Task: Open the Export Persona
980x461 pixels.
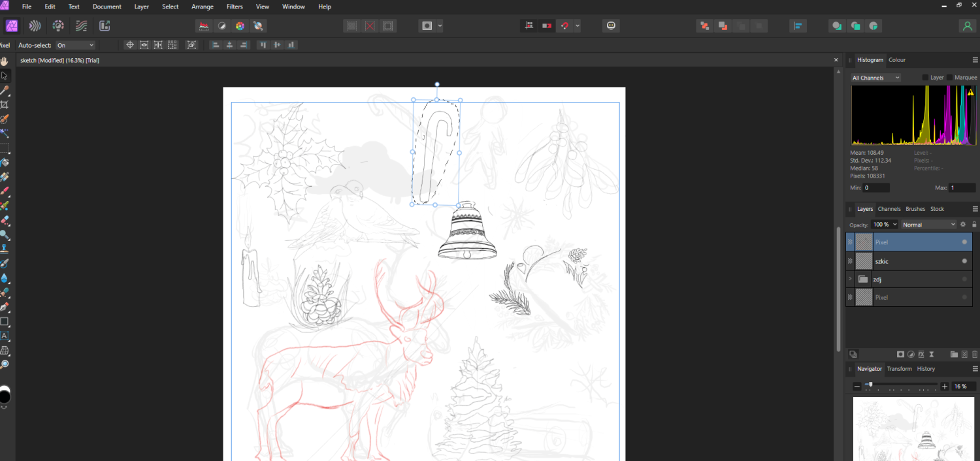Action: coord(105,26)
